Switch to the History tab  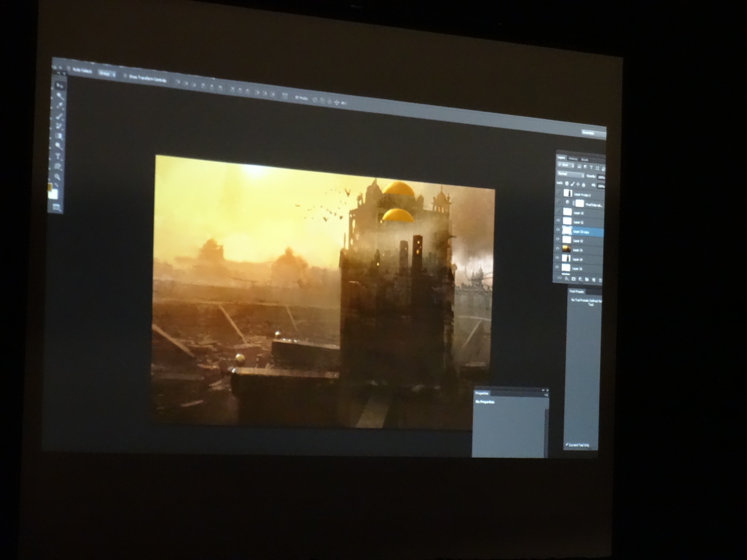click(x=573, y=159)
